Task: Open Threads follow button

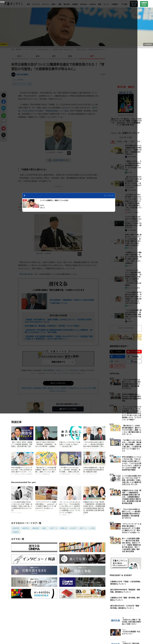Action: 134,356
